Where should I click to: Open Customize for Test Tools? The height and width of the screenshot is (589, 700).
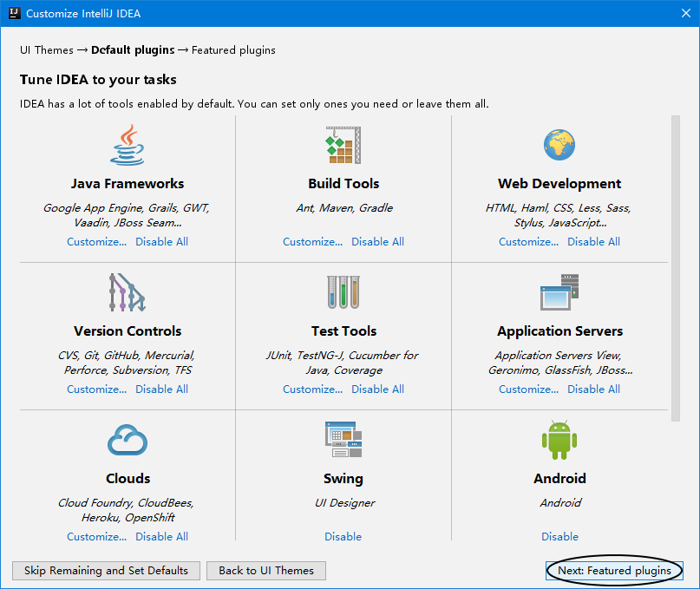point(313,389)
